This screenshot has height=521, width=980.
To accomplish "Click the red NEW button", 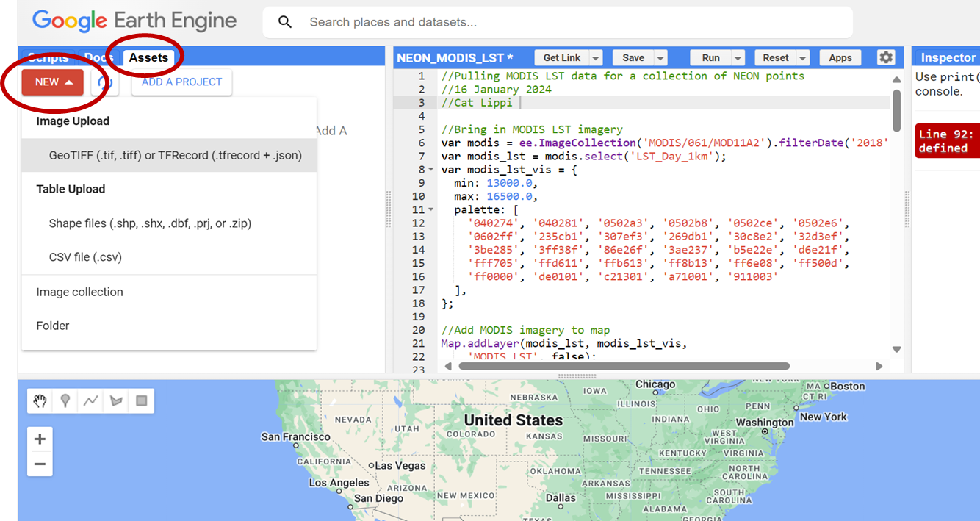I will [53, 82].
